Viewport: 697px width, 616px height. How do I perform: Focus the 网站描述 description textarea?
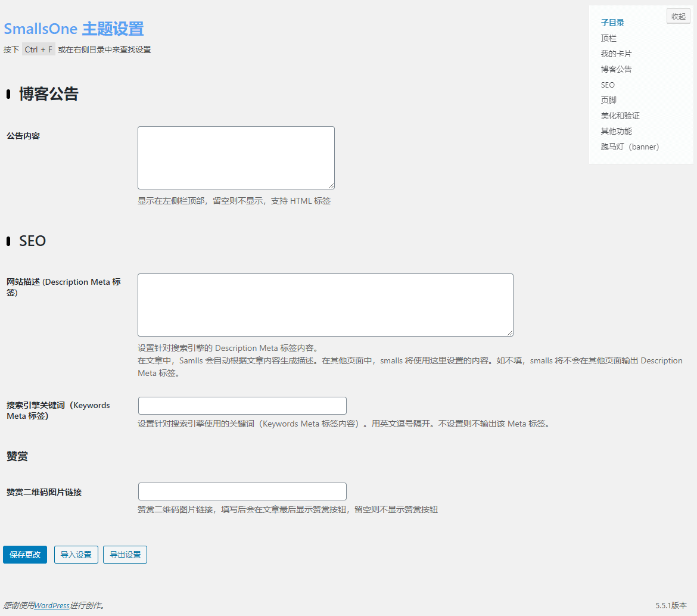coord(325,304)
